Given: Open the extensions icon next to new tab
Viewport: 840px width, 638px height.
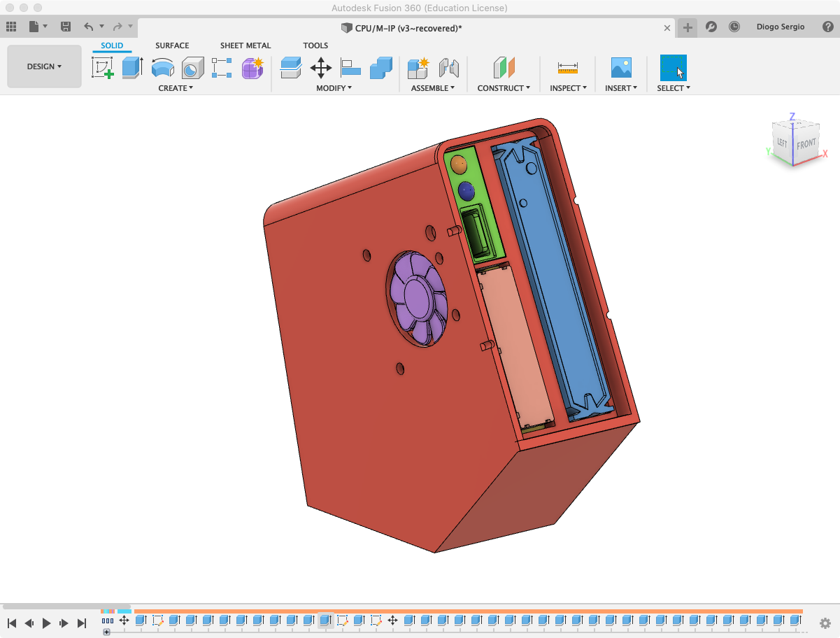Looking at the screenshot, I should tap(711, 27).
